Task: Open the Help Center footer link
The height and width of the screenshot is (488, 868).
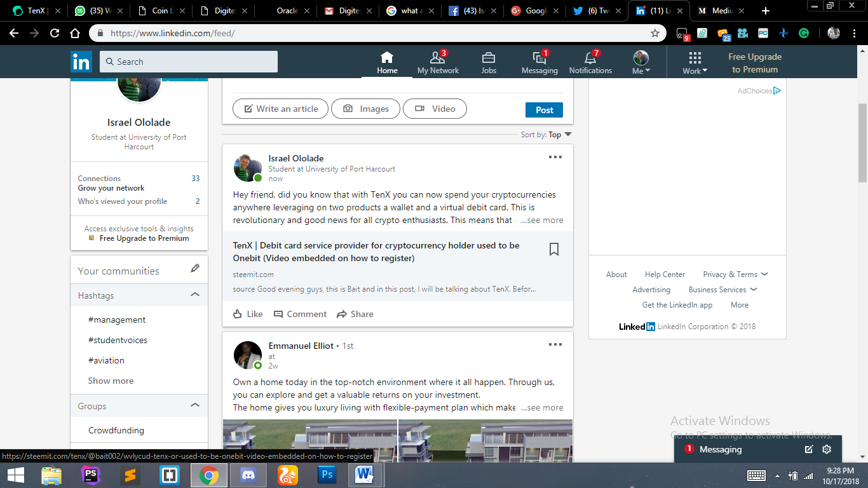Action: pos(665,274)
